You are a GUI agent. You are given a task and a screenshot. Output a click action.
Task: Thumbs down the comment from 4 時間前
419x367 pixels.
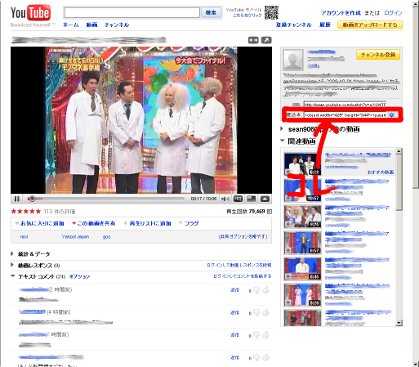pos(256,313)
